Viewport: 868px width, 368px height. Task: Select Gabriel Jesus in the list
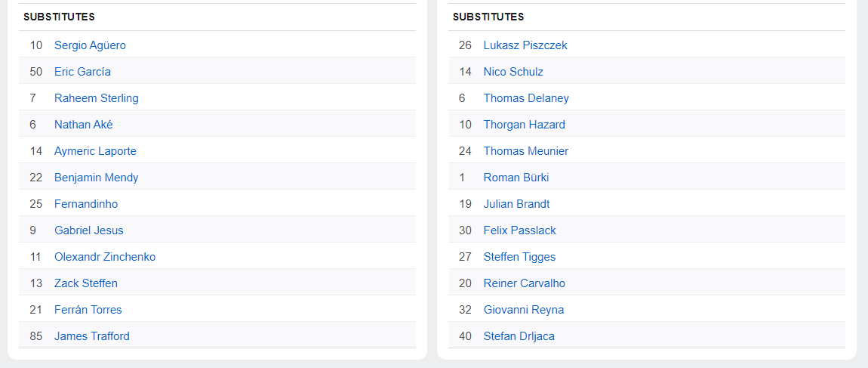88,230
